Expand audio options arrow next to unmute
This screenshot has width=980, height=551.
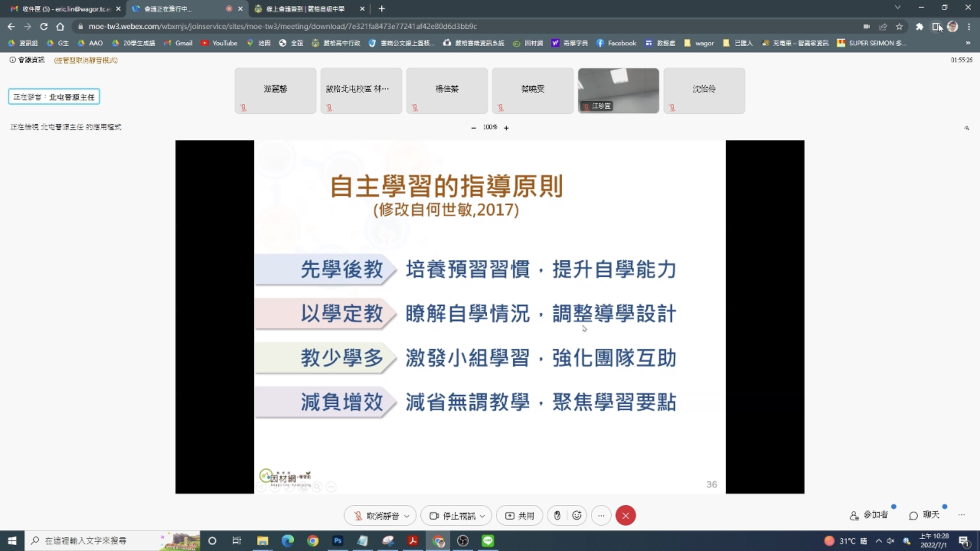click(x=407, y=516)
